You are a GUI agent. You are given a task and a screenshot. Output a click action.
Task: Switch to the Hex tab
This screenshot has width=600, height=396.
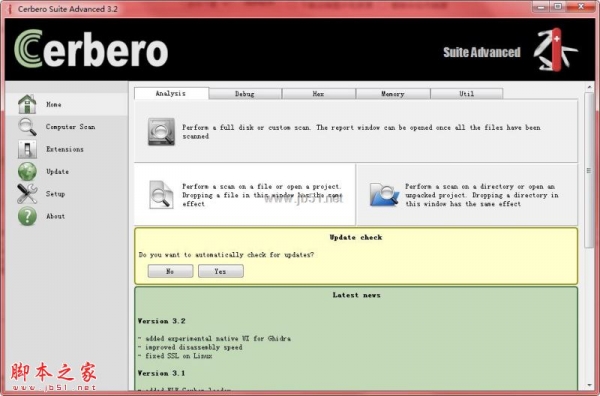[318, 94]
